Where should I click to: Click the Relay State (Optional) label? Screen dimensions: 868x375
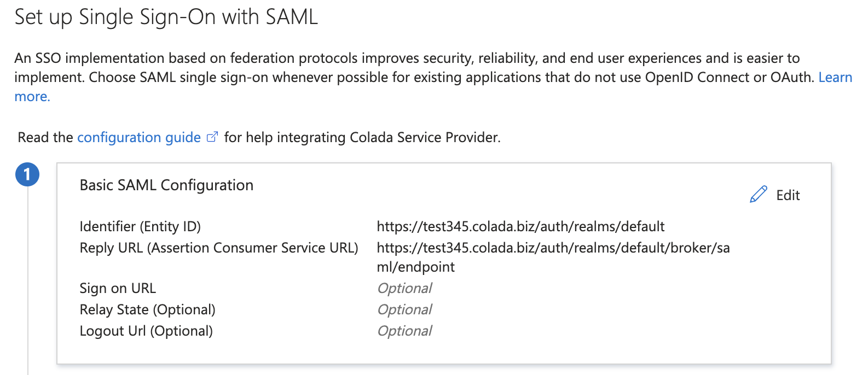147,309
